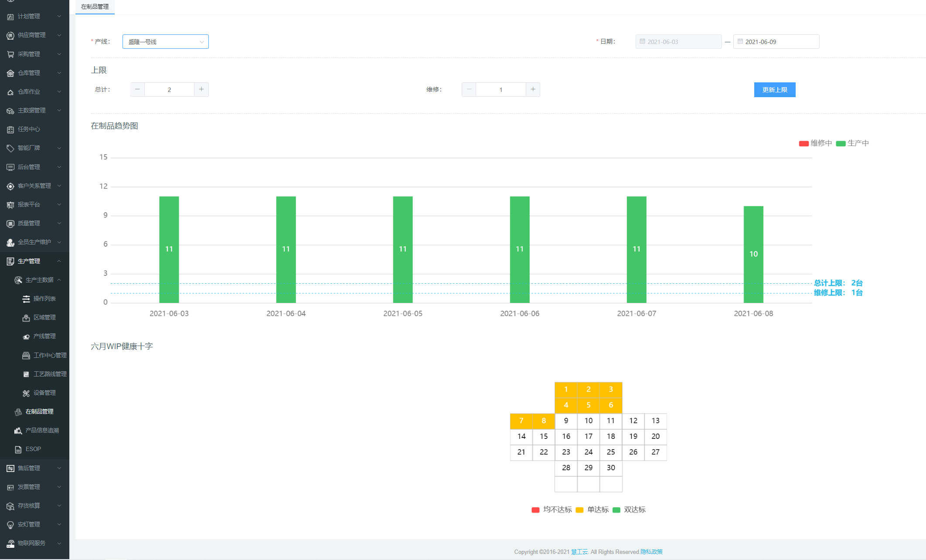The image size is (926, 560).
Task: Select the 在制品管理 tab at top
Action: (x=95, y=7)
